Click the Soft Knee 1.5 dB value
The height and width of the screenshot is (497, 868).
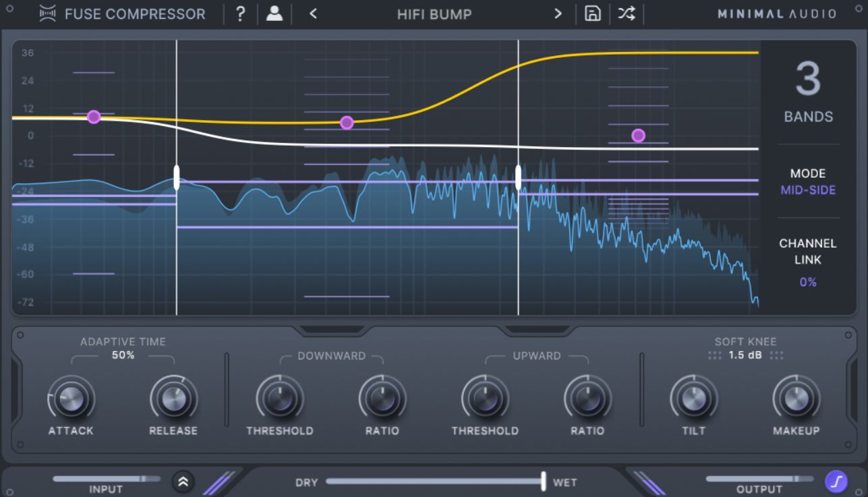[745, 355]
